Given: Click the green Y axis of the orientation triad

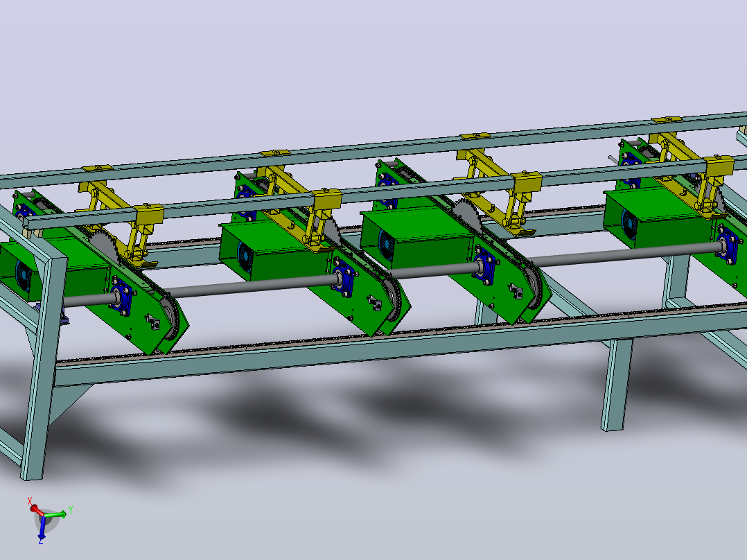Looking at the screenshot, I should coord(56,514).
